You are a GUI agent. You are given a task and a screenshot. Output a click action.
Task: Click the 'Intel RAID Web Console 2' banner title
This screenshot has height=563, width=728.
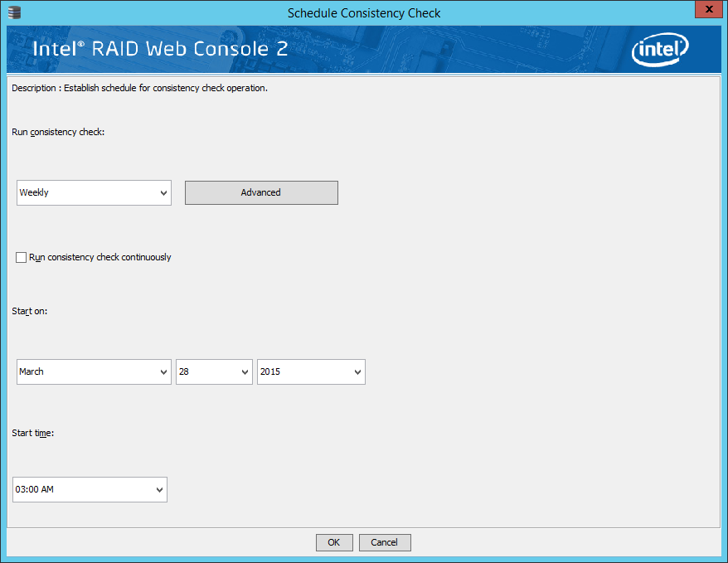[160, 49]
